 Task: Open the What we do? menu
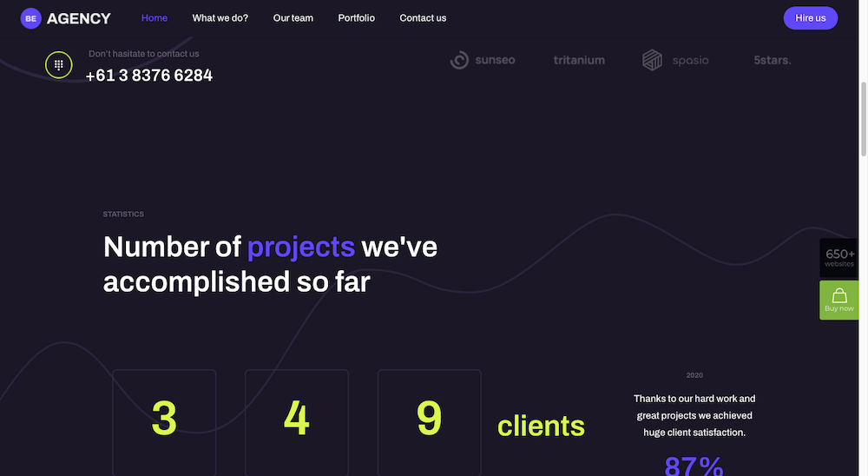tap(220, 18)
